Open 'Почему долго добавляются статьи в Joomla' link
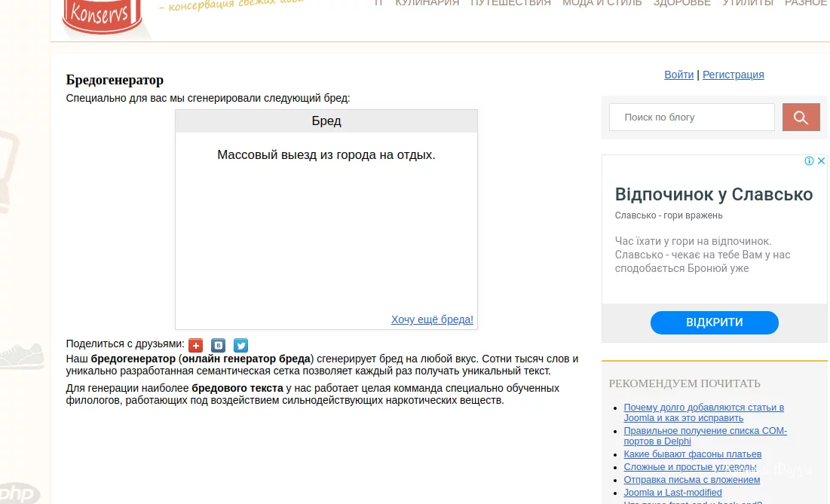The image size is (830, 504). point(703,413)
